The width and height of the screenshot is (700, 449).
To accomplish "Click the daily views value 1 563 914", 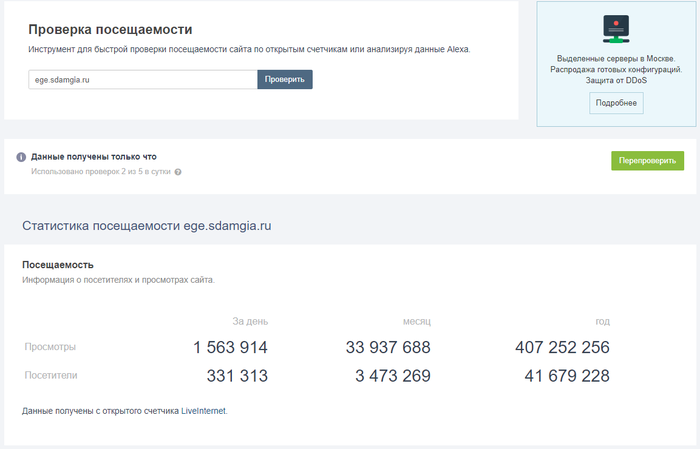I will pyautogui.click(x=230, y=347).
